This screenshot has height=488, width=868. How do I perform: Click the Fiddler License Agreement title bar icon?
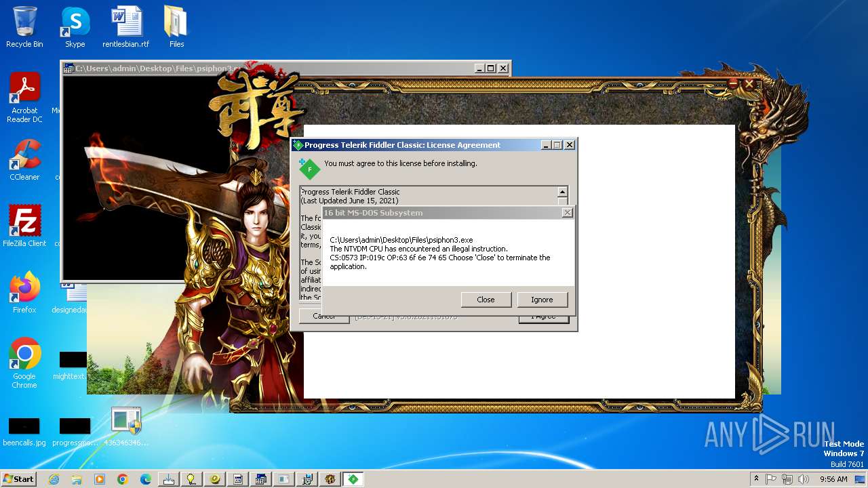(298, 145)
